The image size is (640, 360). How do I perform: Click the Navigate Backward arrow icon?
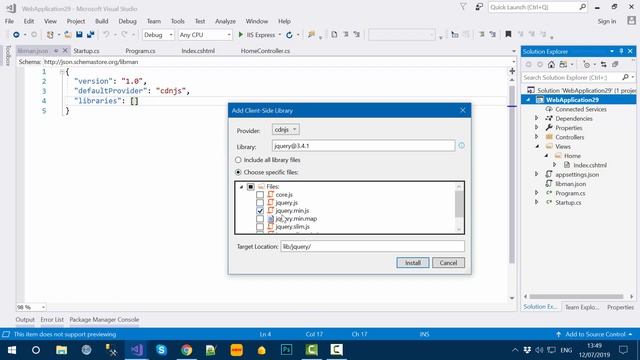(x=16, y=35)
